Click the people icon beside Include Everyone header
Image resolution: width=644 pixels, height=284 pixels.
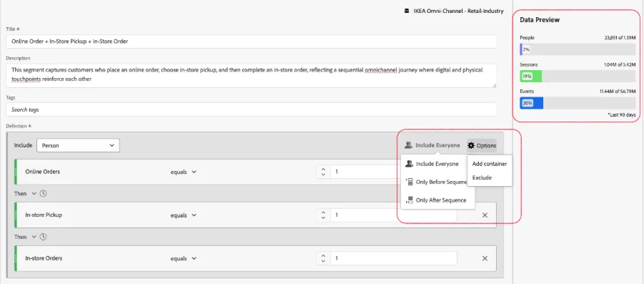pos(408,145)
